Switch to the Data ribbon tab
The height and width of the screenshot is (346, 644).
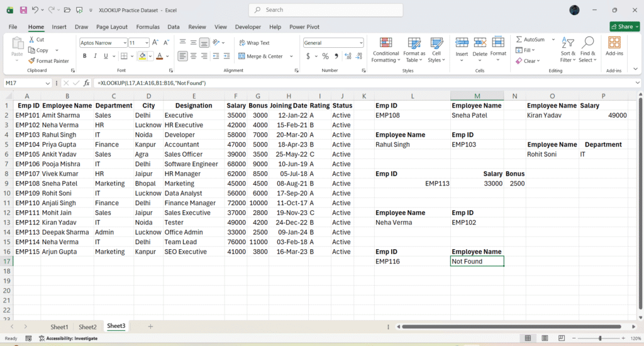point(174,26)
